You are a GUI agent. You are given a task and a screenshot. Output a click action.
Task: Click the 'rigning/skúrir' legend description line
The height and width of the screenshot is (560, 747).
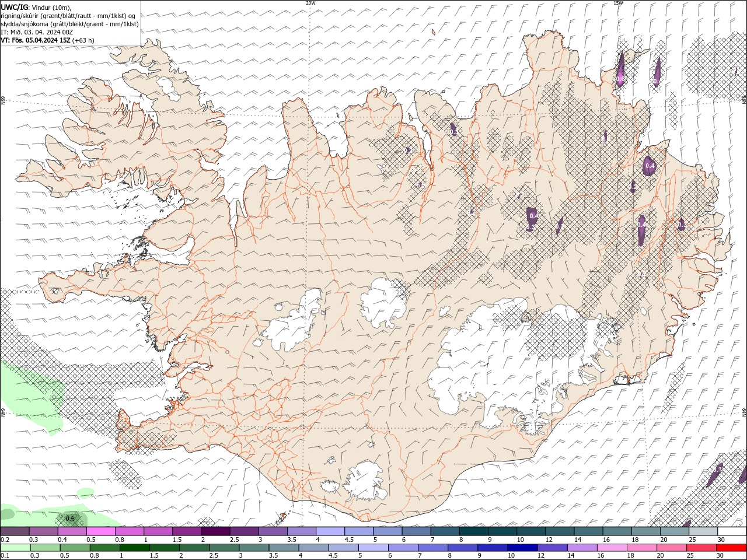point(68,16)
